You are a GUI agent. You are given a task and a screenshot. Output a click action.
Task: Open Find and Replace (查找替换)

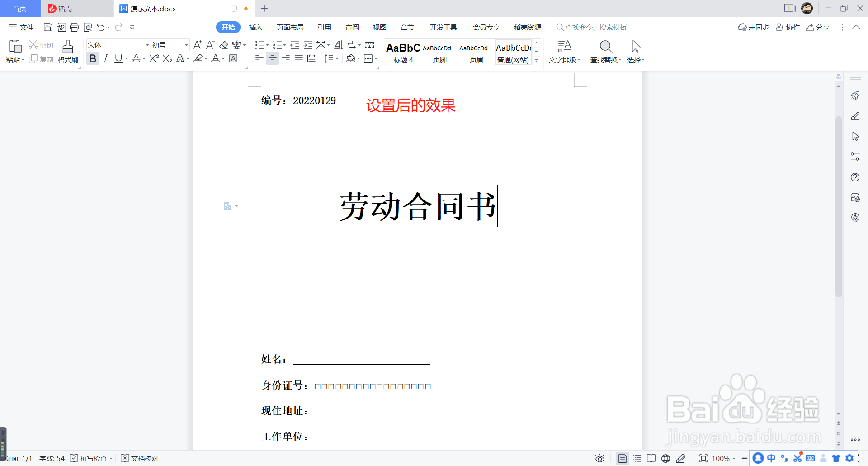(606, 52)
